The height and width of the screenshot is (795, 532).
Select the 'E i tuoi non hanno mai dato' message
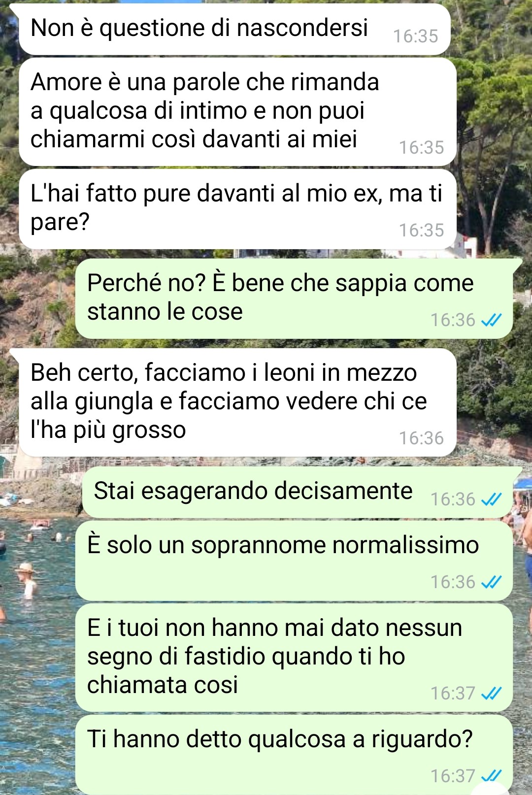click(294, 658)
